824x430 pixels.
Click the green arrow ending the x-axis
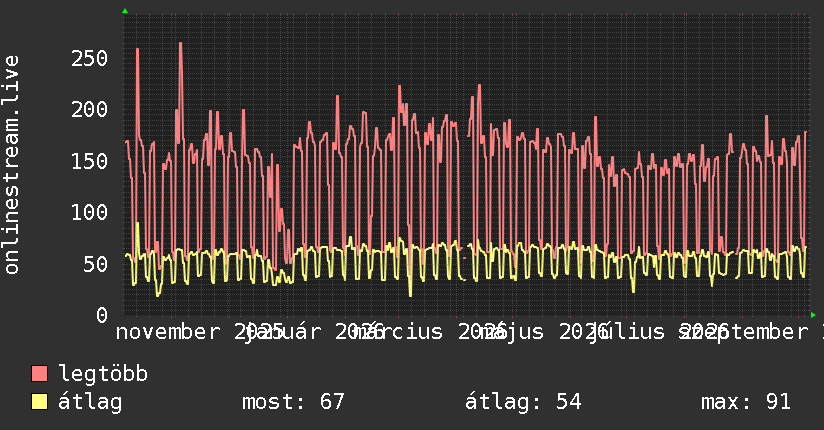click(813, 315)
